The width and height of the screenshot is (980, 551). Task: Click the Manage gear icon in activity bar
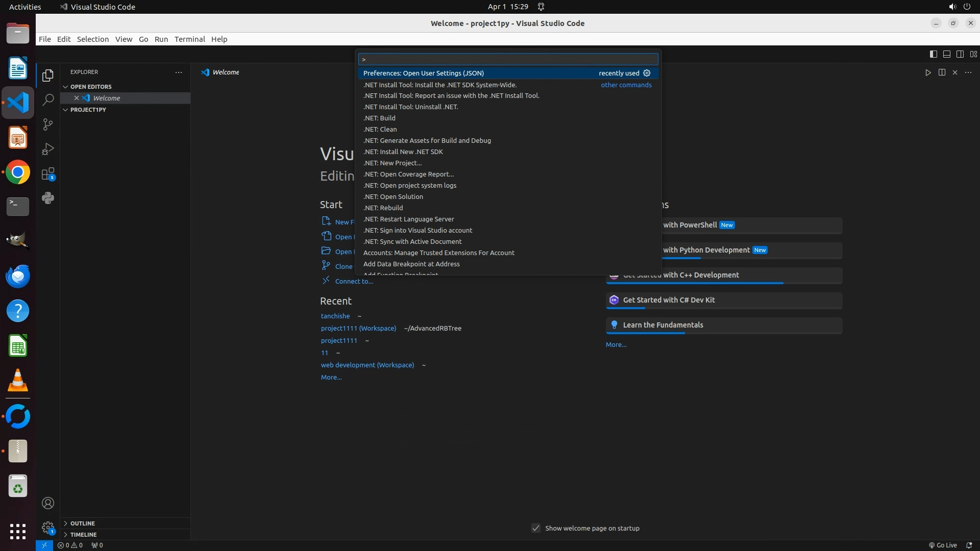point(48,528)
